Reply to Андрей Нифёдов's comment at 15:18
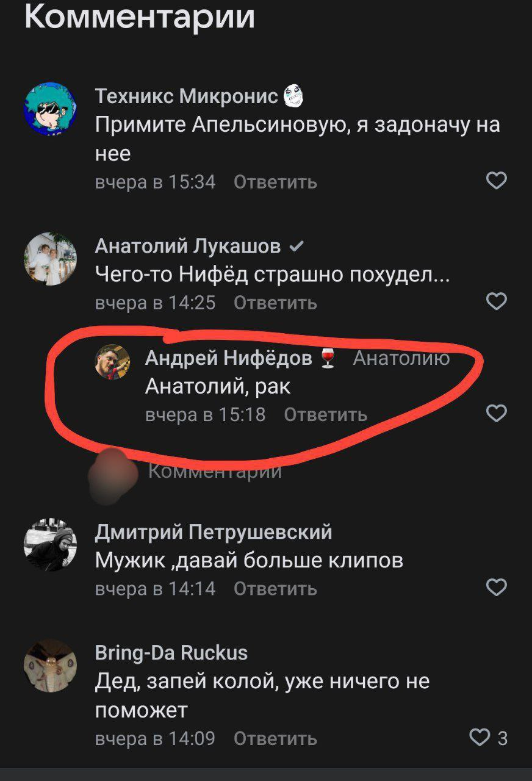Viewport: 532px width, 781px height. [326, 415]
